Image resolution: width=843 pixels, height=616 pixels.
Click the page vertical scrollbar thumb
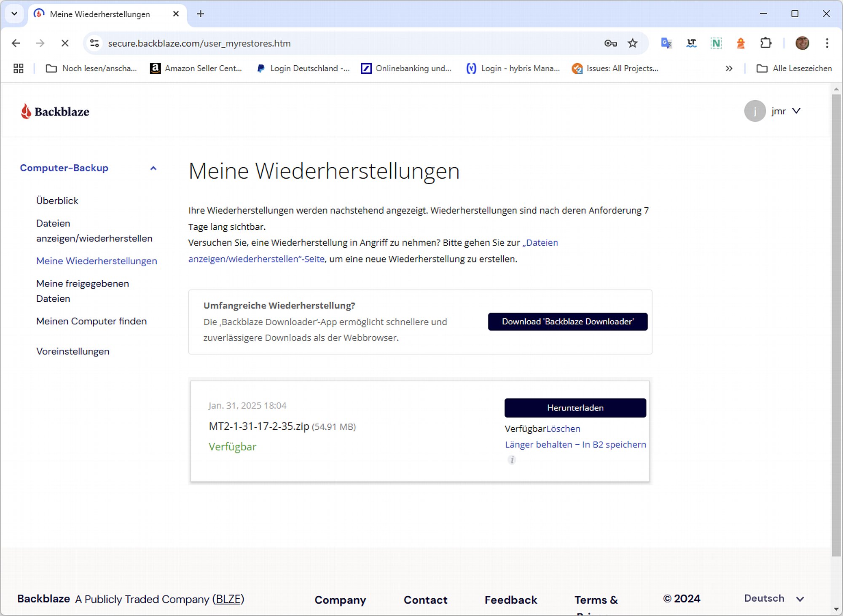[x=836, y=324]
